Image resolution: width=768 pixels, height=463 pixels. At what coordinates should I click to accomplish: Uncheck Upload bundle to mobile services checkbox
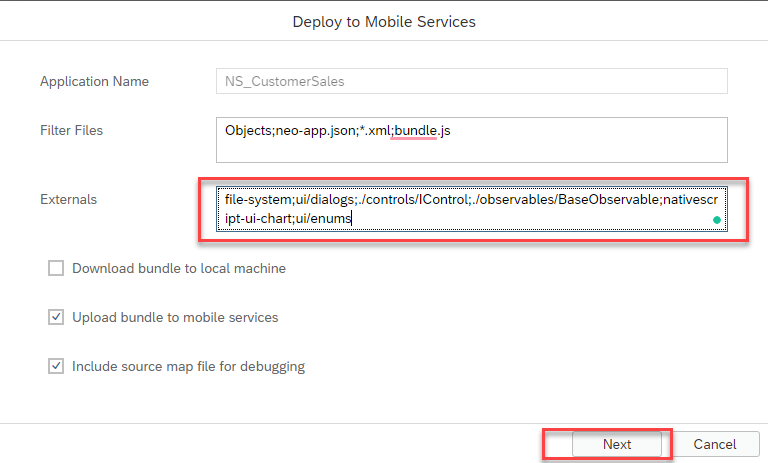(x=56, y=317)
